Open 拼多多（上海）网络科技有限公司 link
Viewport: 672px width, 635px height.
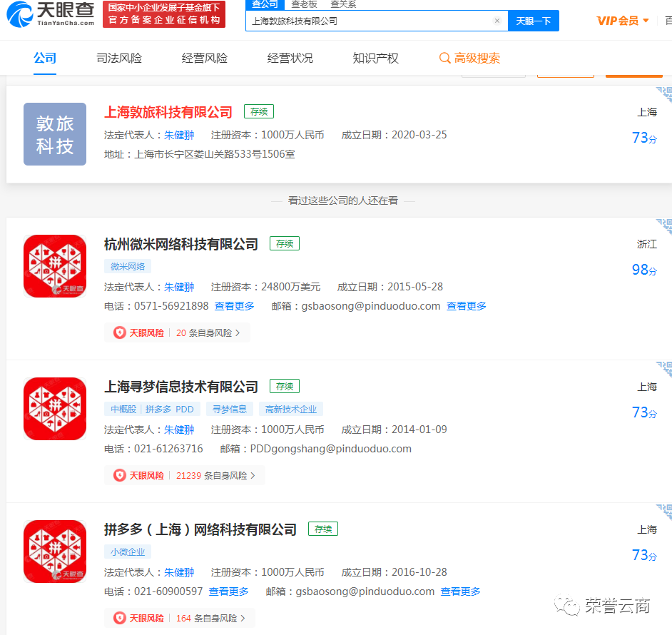pos(200,529)
